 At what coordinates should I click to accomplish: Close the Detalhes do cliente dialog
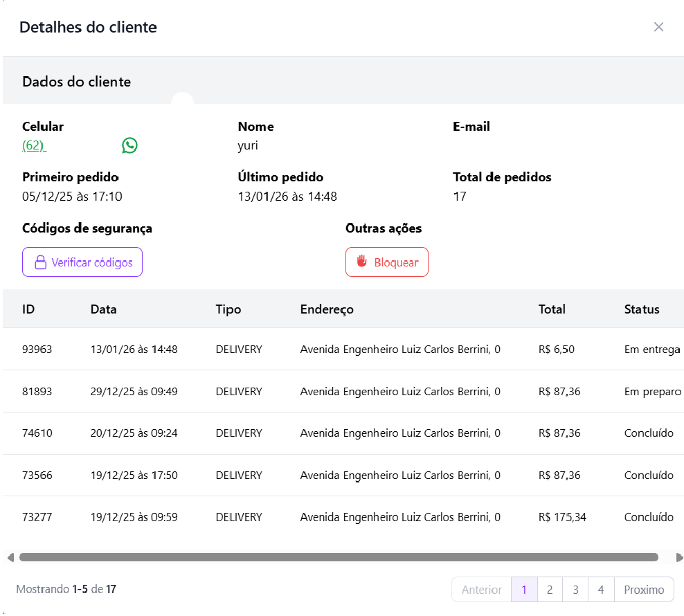[658, 27]
